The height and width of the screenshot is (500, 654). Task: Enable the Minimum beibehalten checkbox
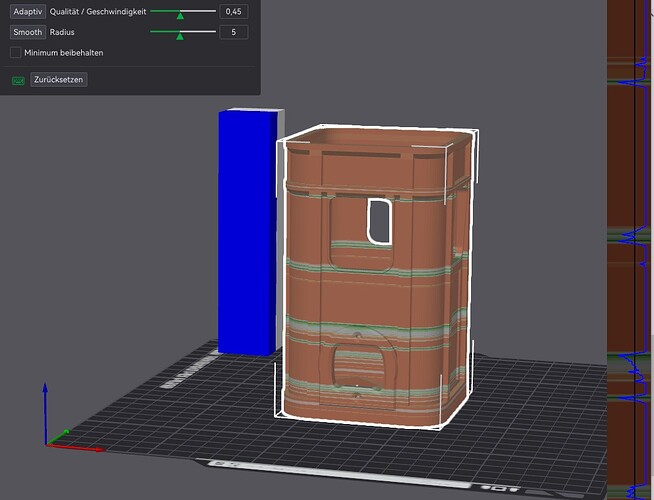pos(15,53)
